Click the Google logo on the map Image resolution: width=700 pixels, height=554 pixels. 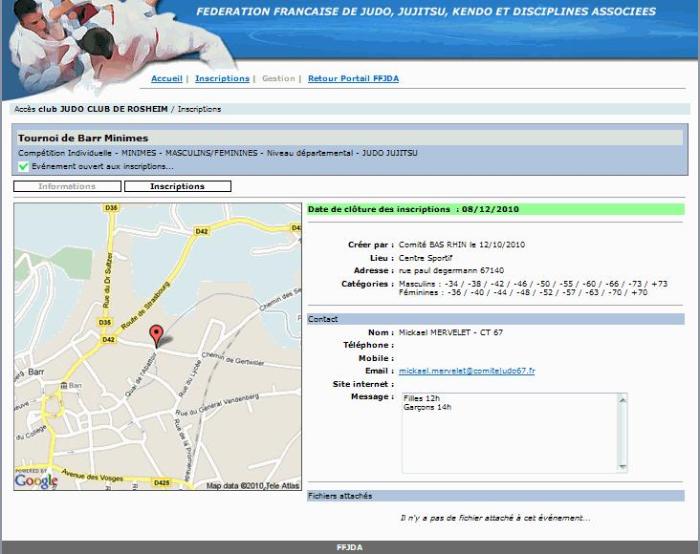36,481
